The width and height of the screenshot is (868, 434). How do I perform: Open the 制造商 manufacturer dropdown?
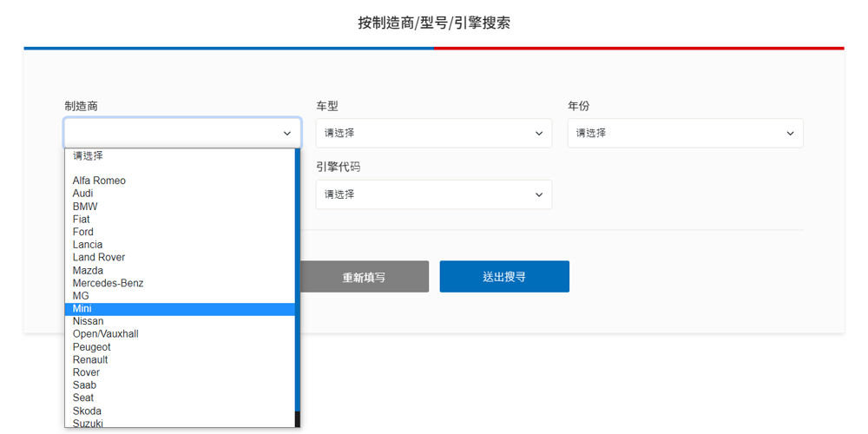click(x=182, y=133)
